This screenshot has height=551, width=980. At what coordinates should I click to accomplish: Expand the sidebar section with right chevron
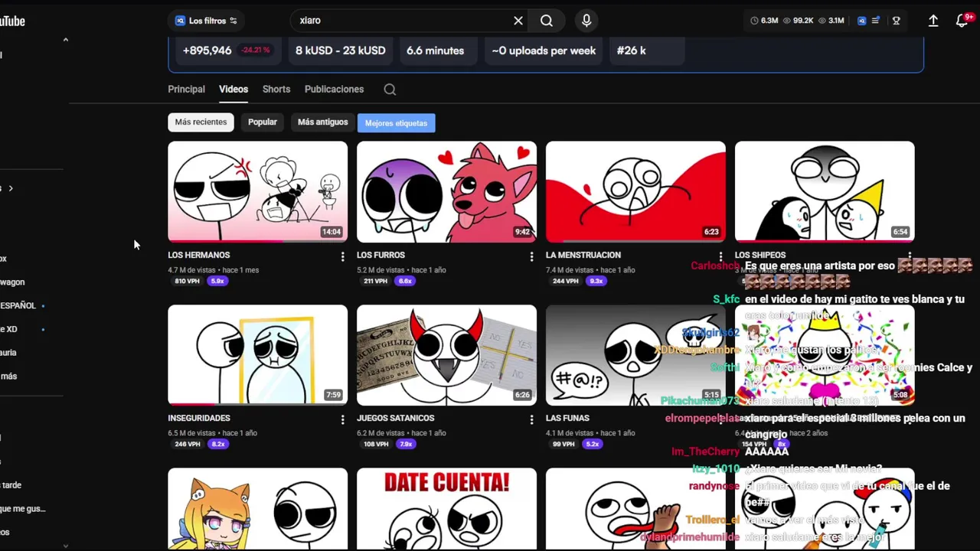click(11, 188)
